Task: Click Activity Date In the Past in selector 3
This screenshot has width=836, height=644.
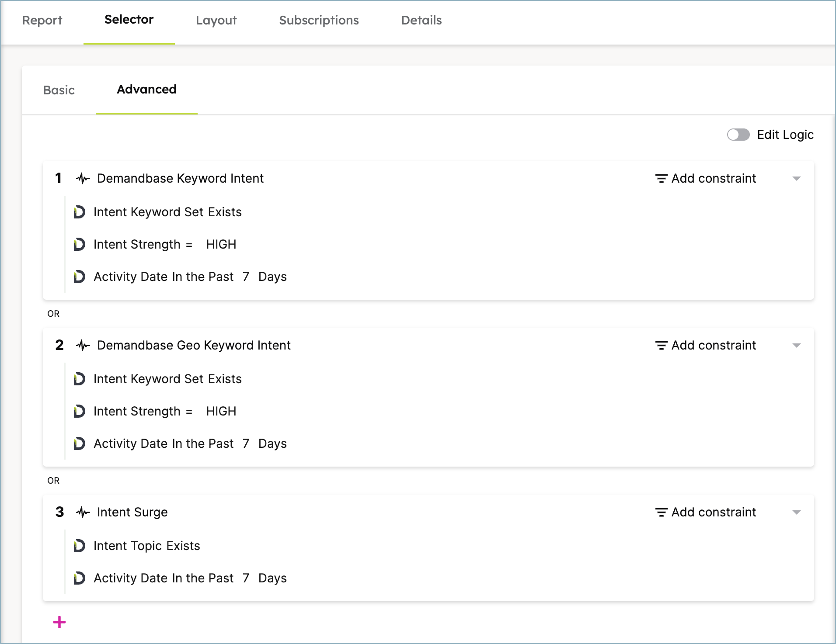Action: tap(164, 578)
